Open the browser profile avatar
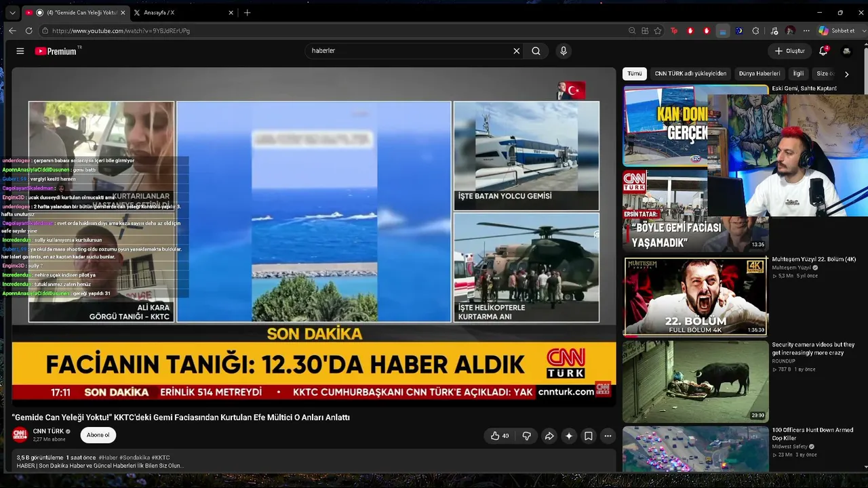 (x=790, y=30)
